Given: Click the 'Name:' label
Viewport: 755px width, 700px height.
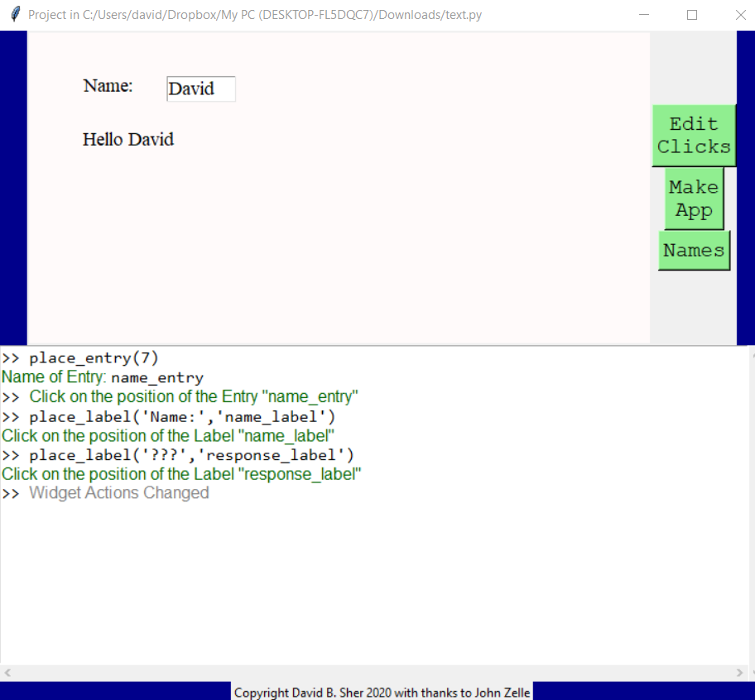Looking at the screenshot, I should coord(108,85).
